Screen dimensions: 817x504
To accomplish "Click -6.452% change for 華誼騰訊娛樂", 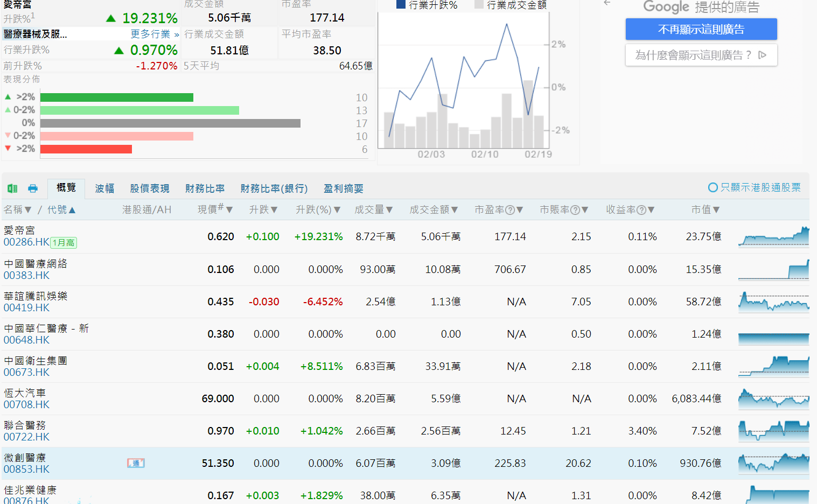I will click(323, 302).
